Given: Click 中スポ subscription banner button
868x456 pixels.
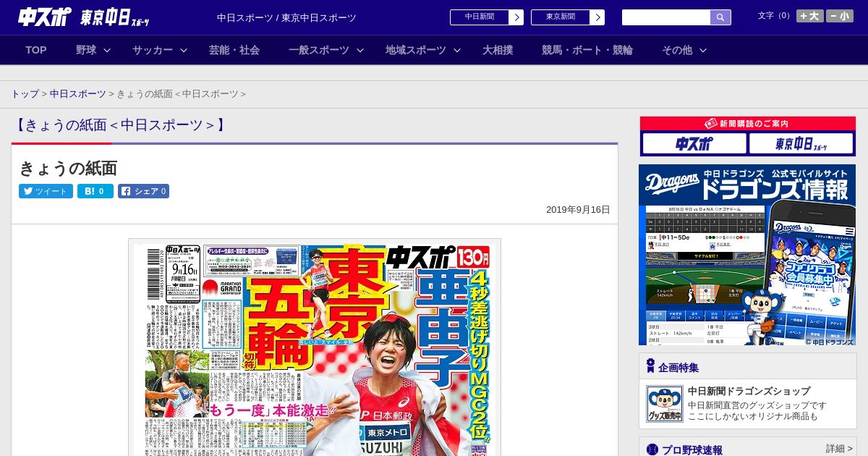Looking at the screenshot, I should (694, 143).
